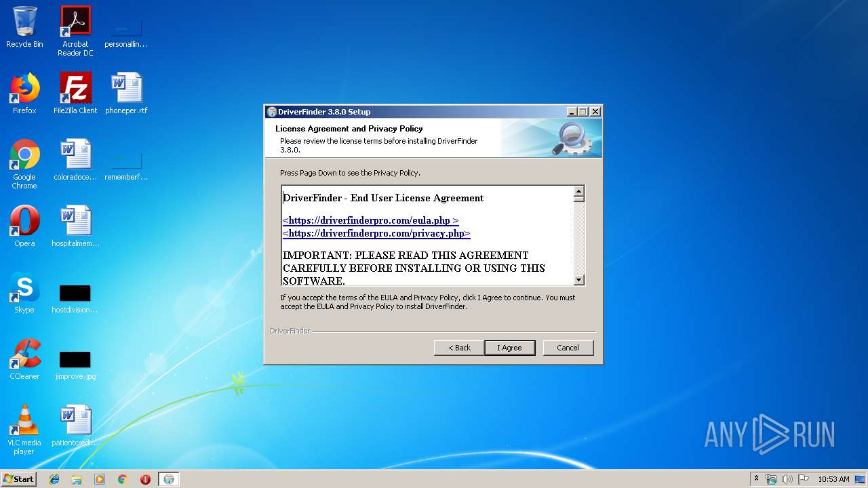Click the license text scrollbar thumb

pos(578,199)
